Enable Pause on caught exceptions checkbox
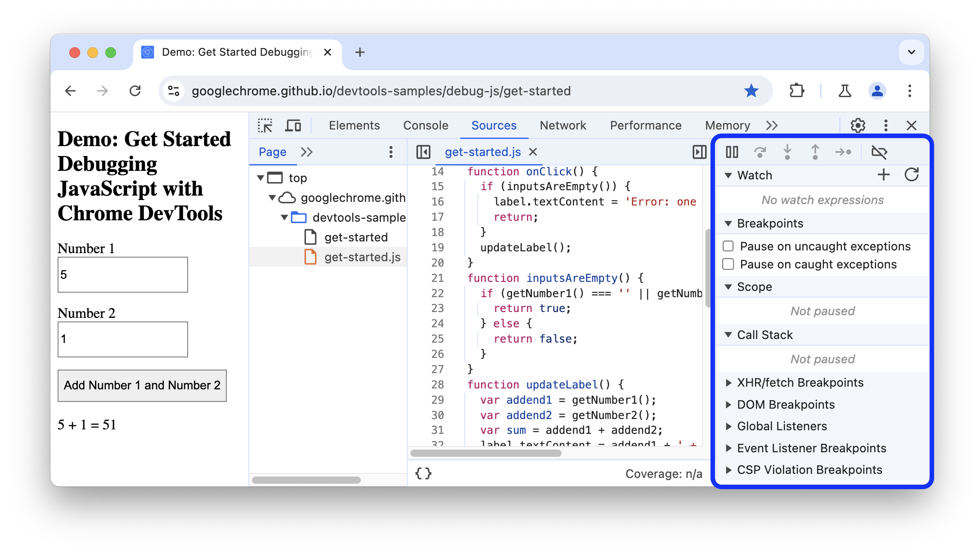This screenshot has width=980, height=553. pos(728,264)
